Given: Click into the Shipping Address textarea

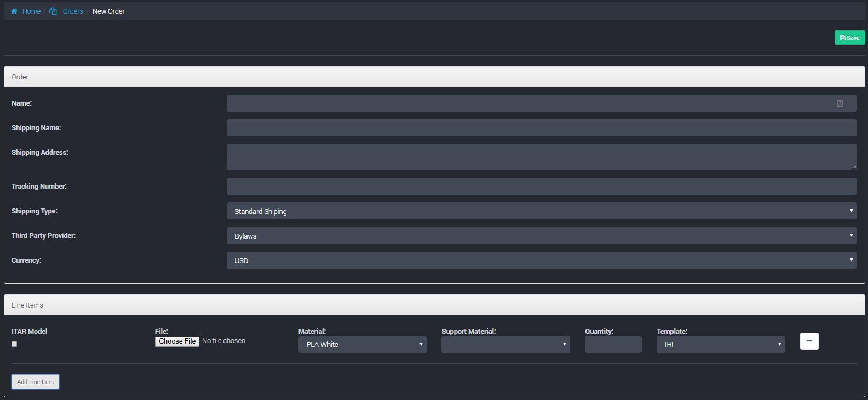Looking at the screenshot, I should [541, 157].
